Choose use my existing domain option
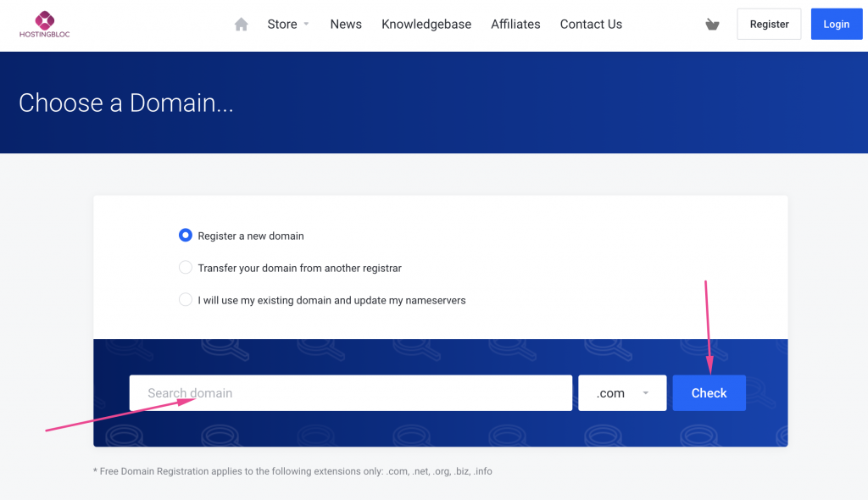Viewport: 868px width, 500px height. click(x=186, y=299)
